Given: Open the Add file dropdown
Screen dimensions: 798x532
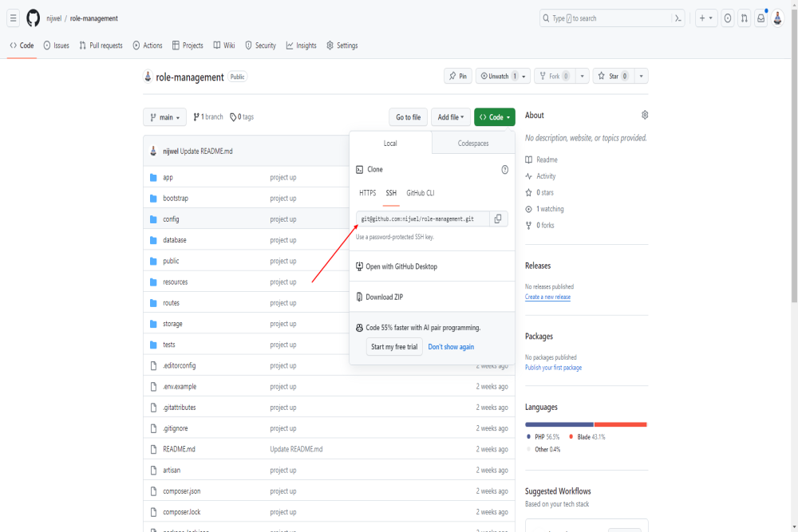Looking at the screenshot, I should (x=450, y=117).
